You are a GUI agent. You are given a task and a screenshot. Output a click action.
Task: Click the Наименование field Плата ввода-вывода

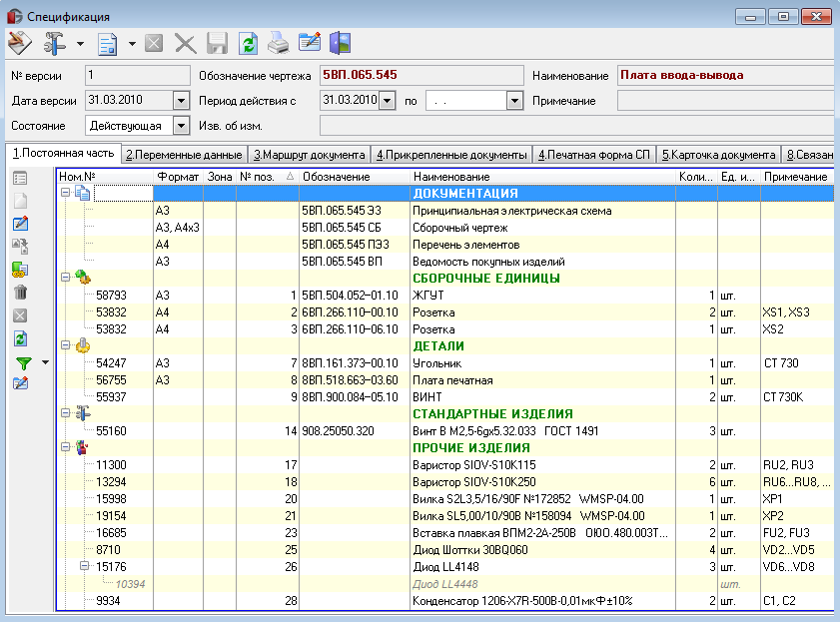click(x=725, y=76)
